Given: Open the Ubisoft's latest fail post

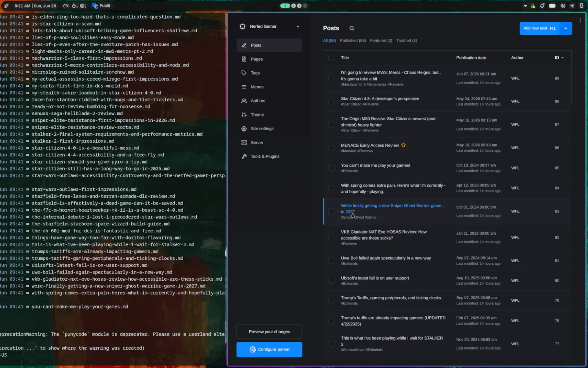Looking at the screenshot, I should coord(375,278).
